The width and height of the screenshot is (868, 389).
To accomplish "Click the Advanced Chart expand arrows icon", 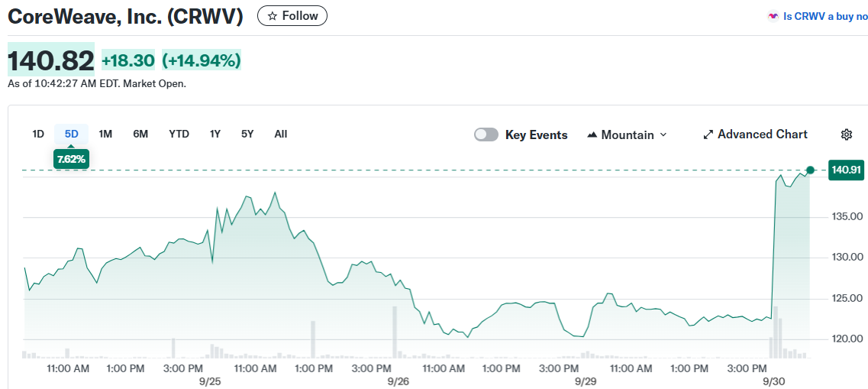I will [x=708, y=135].
